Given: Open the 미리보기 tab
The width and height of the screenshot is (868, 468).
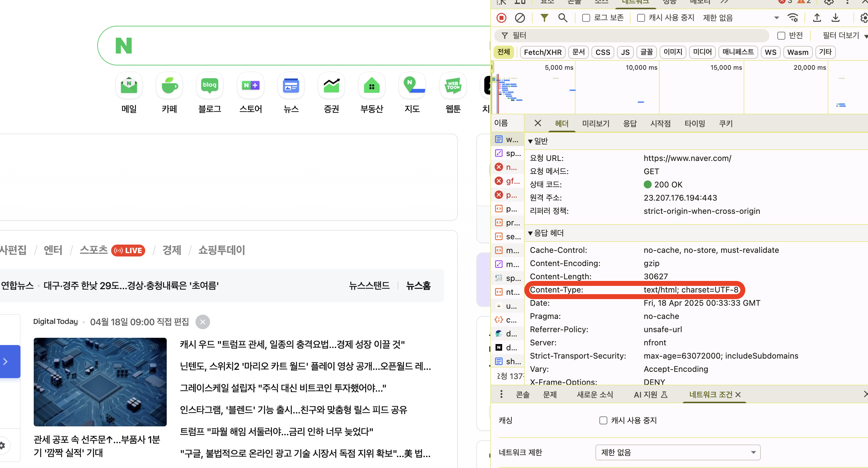Looking at the screenshot, I should tap(595, 124).
